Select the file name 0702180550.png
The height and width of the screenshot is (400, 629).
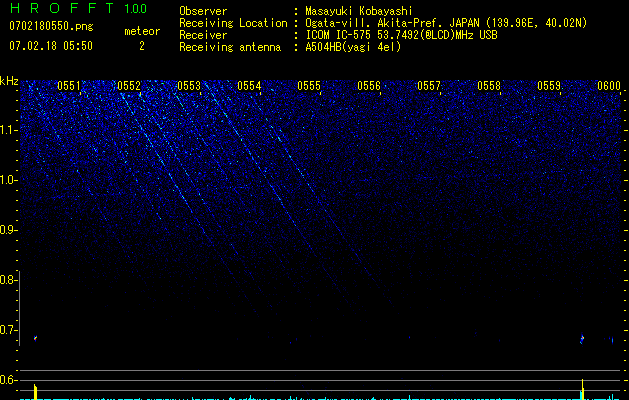tap(51, 27)
